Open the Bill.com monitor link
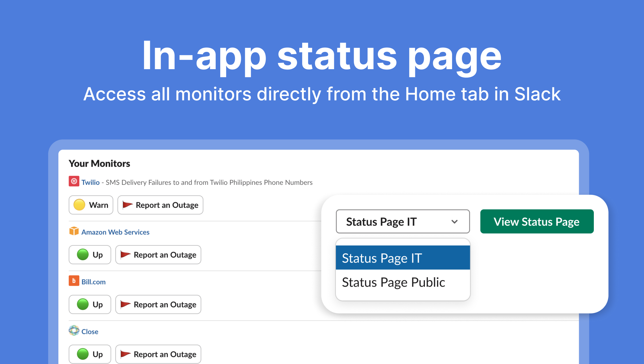The image size is (644, 364). pos(94,282)
